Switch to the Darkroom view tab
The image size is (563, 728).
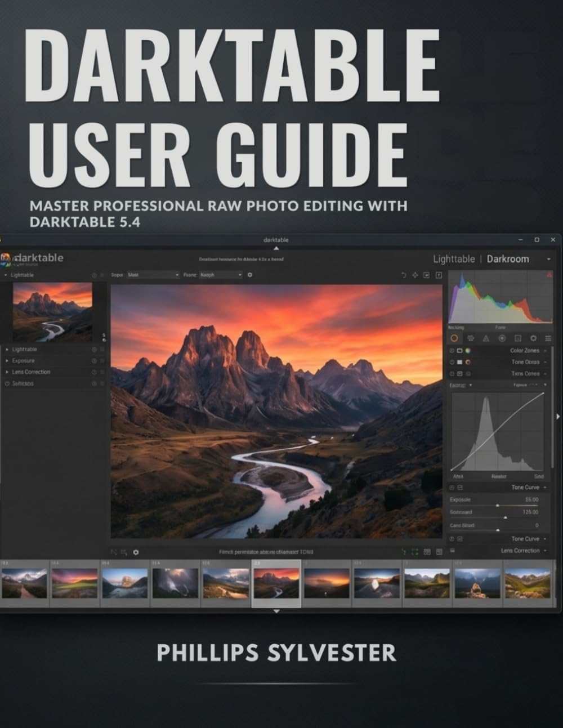508,259
